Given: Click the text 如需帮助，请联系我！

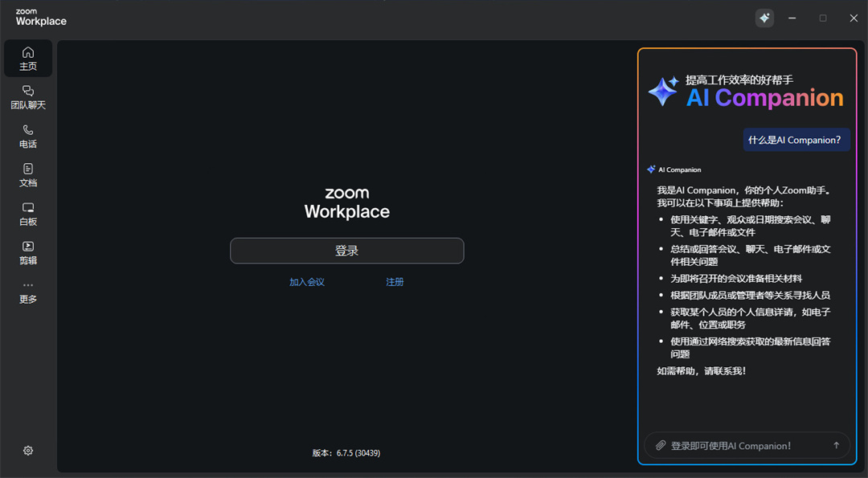Looking at the screenshot, I should tap(702, 370).
